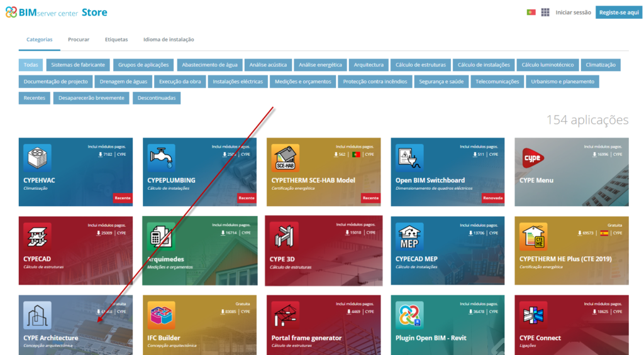The height and width of the screenshot is (355, 644).
Task: Click the Iniciar sessão link
Action: click(x=573, y=13)
